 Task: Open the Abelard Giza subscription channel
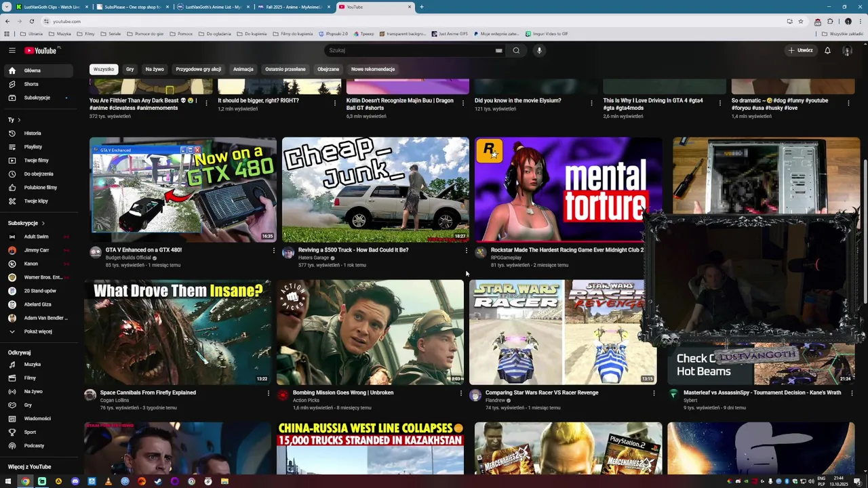click(x=40, y=304)
